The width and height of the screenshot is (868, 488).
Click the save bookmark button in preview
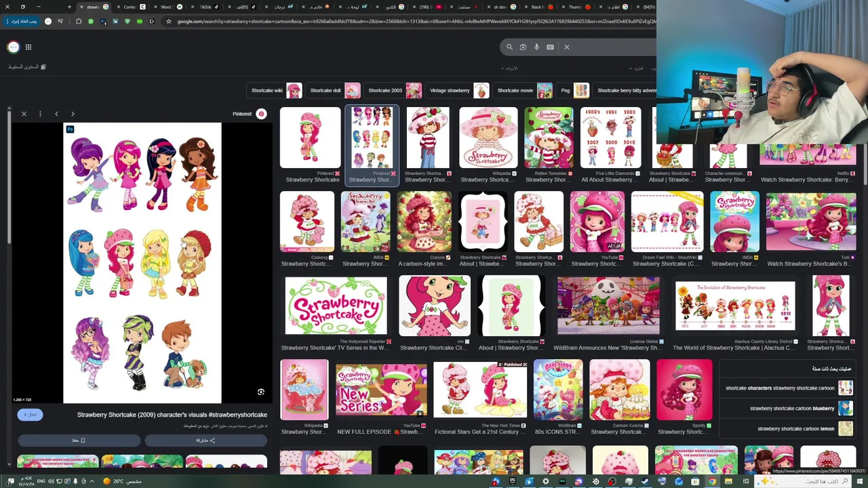coord(79,441)
